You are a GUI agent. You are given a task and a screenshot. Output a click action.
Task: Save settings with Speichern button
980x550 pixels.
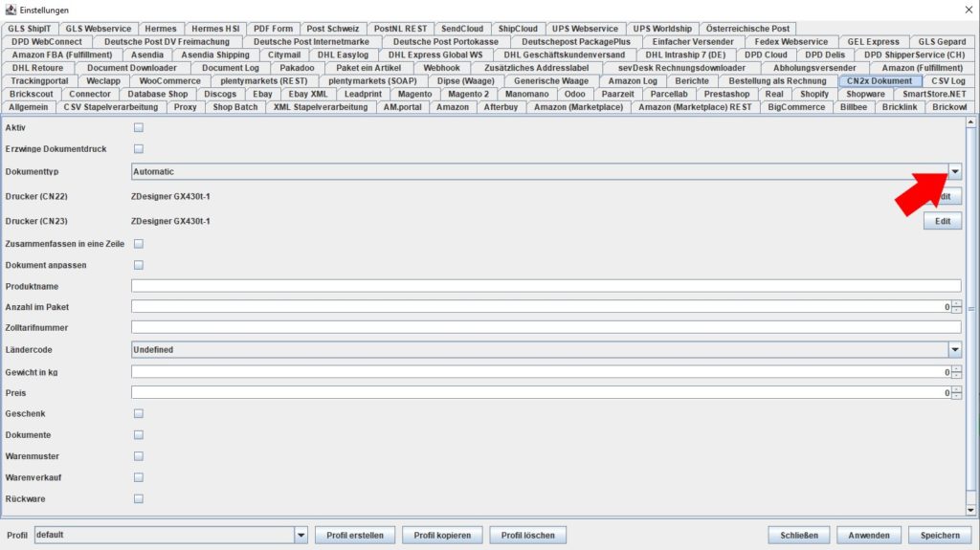(940, 535)
